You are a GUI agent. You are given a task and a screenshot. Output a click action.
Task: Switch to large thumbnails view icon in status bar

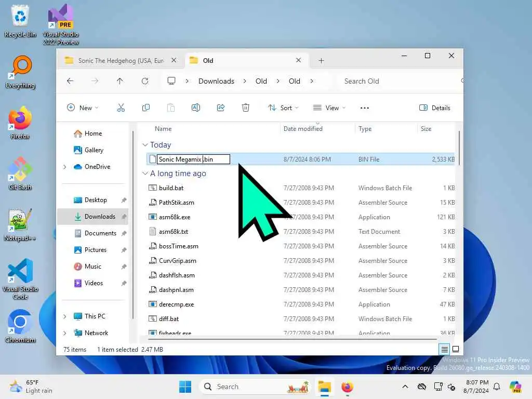point(456,349)
